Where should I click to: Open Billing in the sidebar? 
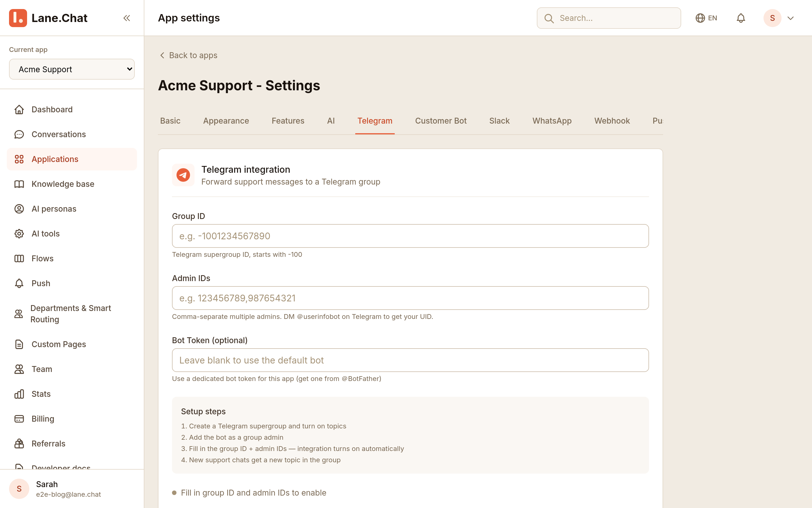(72, 419)
